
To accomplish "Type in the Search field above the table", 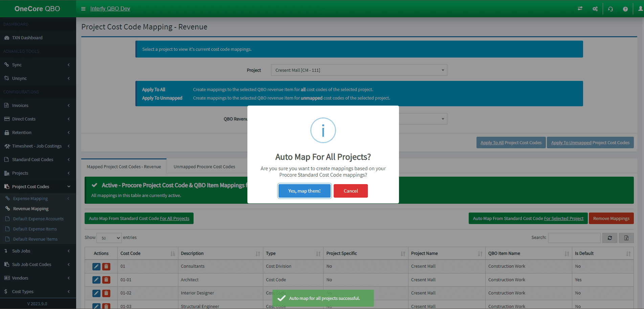I will [x=574, y=238].
